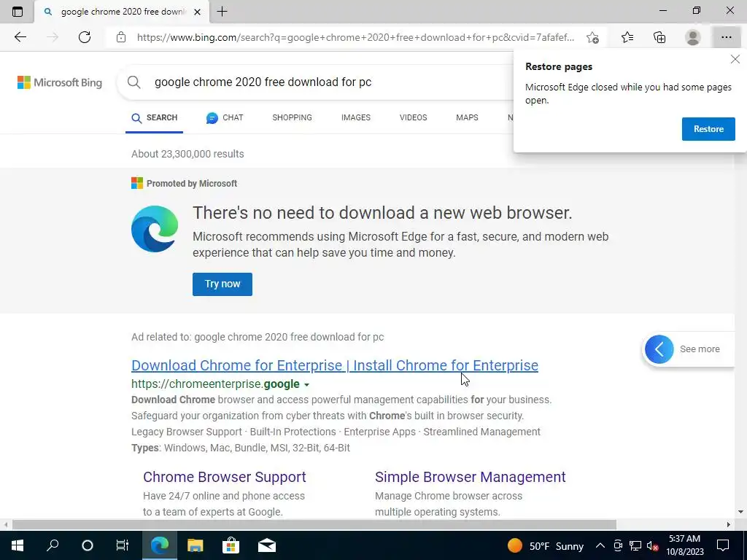Click the scroll-down arrow of vertical scrollbar
This screenshot has width=747, height=560.
[x=740, y=513]
